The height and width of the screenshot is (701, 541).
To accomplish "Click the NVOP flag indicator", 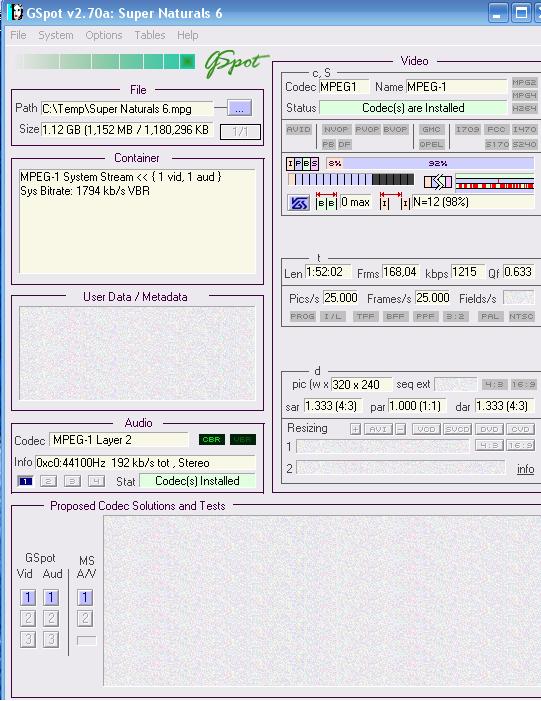I will point(336,129).
